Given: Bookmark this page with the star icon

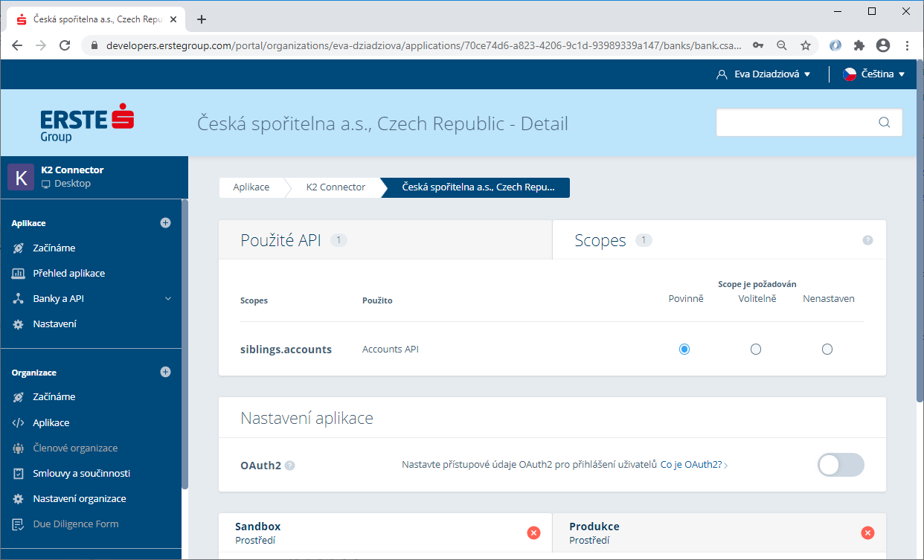Looking at the screenshot, I should tap(805, 45).
